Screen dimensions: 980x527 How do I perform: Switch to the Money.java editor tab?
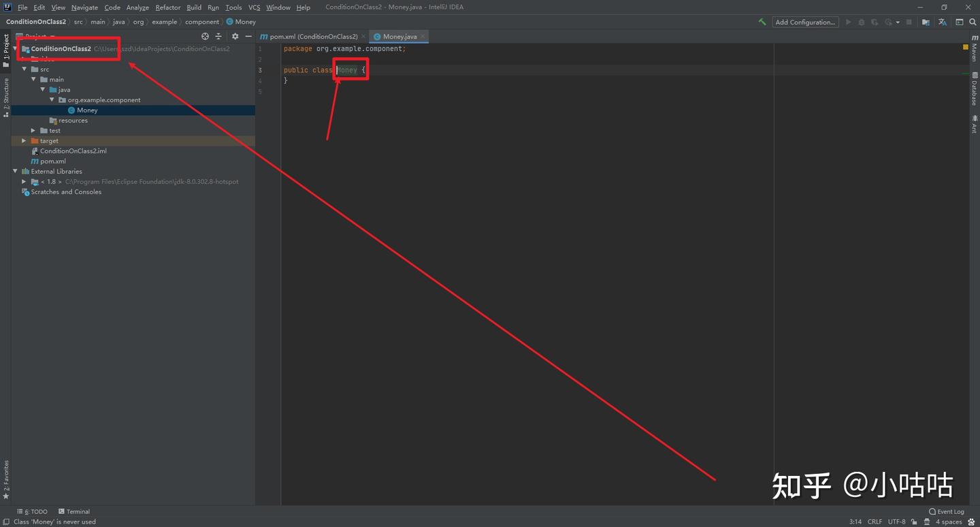(398, 36)
